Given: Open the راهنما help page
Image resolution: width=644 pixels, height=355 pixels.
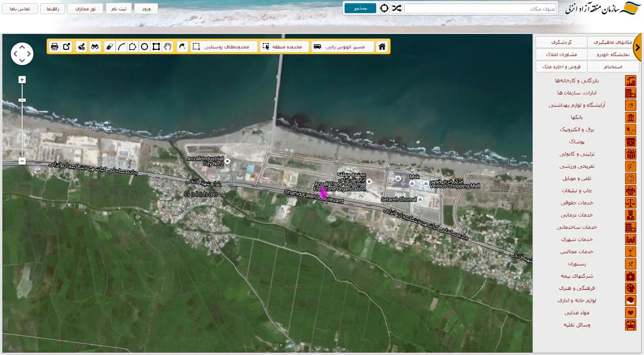Looking at the screenshot, I should pos(52,9).
